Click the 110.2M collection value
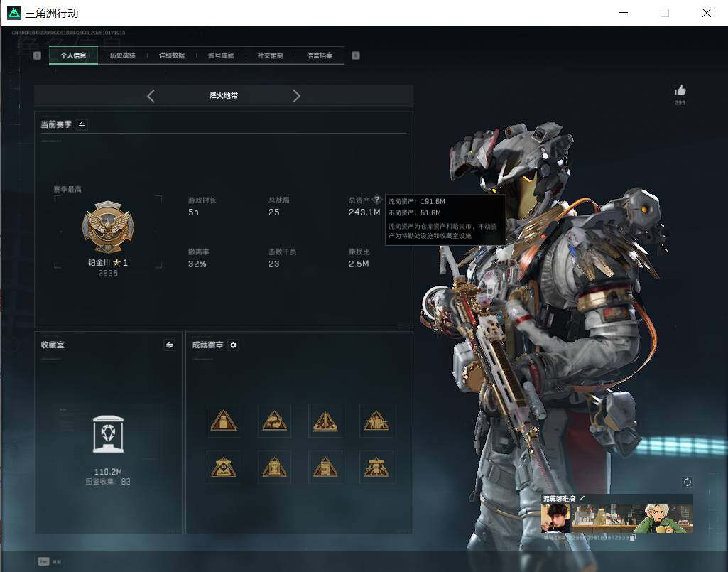The height and width of the screenshot is (572, 728). point(108,472)
